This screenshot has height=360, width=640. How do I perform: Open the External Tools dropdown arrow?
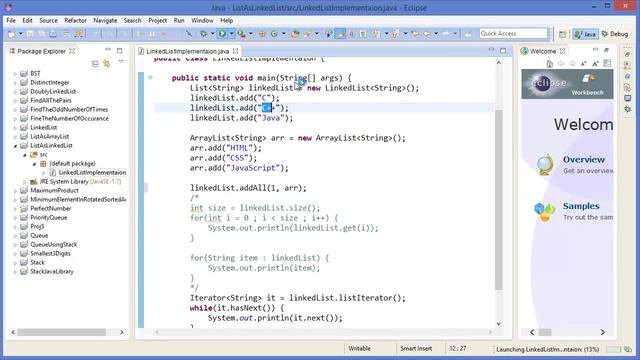(251, 34)
